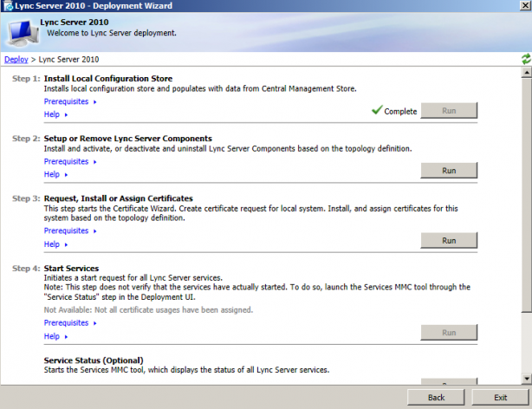Click the Deployment Wizard title bar icon
The width and height of the screenshot is (532, 409).
8,6
